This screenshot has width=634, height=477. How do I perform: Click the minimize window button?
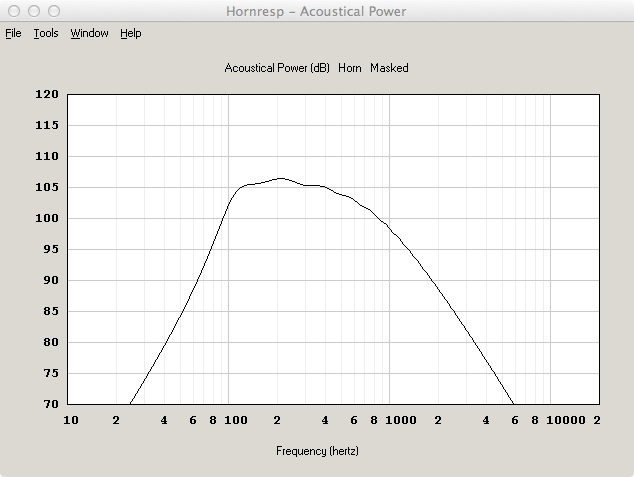34,11
